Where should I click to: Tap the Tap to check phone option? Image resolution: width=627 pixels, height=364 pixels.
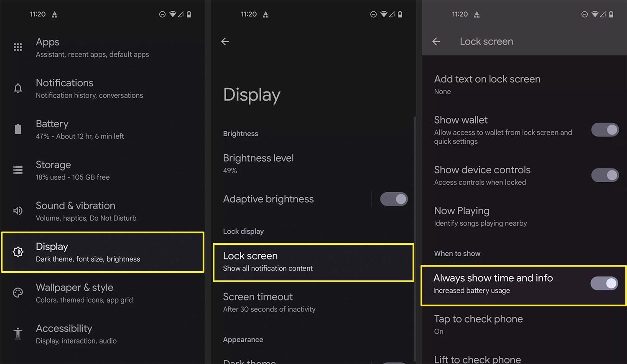[x=478, y=324]
